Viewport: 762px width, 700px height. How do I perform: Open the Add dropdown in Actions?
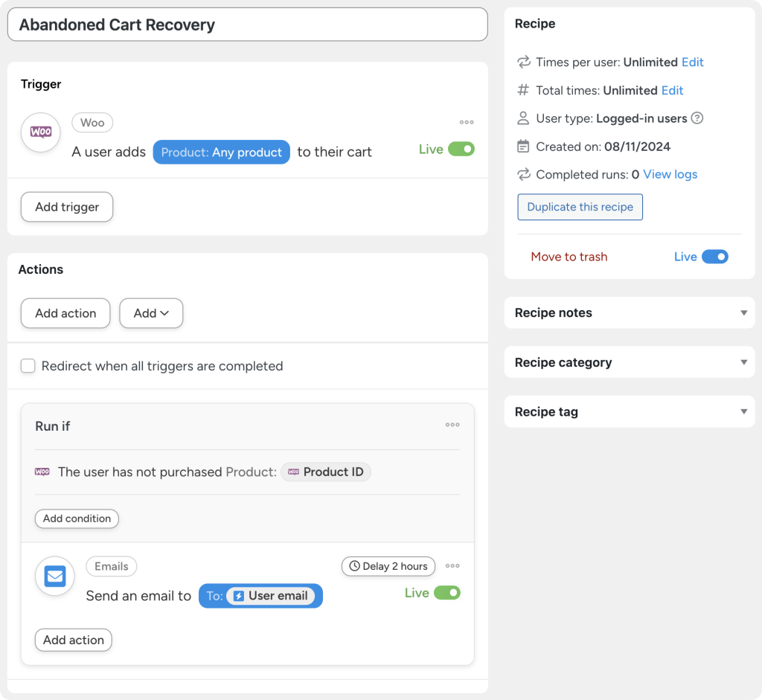151,313
